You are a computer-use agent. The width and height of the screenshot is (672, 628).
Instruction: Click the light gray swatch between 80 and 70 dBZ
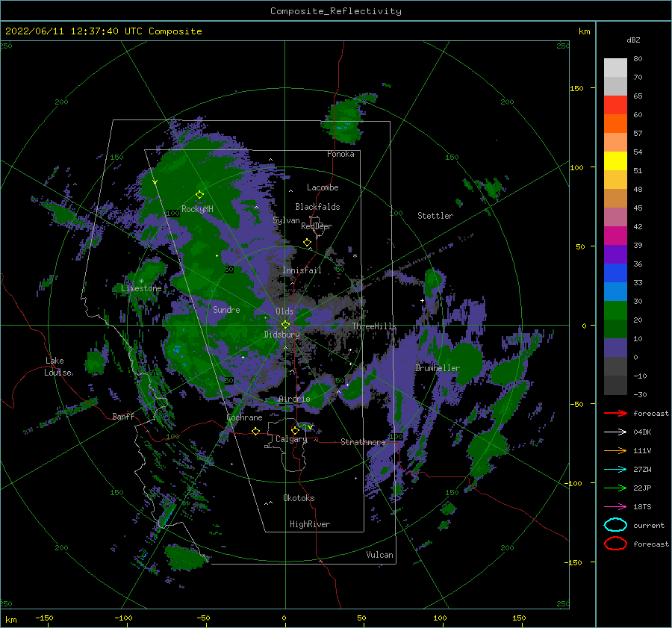pyautogui.click(x=615, y=68)
